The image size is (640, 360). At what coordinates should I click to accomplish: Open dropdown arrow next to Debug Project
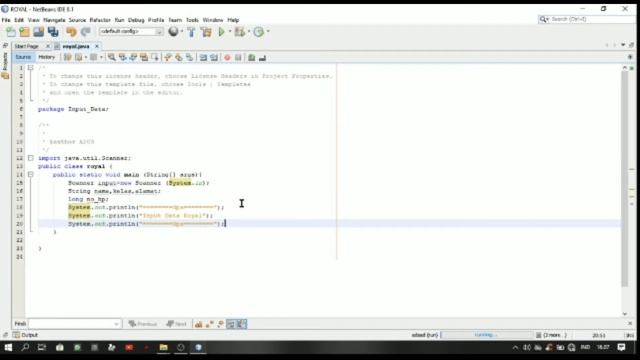coord(249,31)
